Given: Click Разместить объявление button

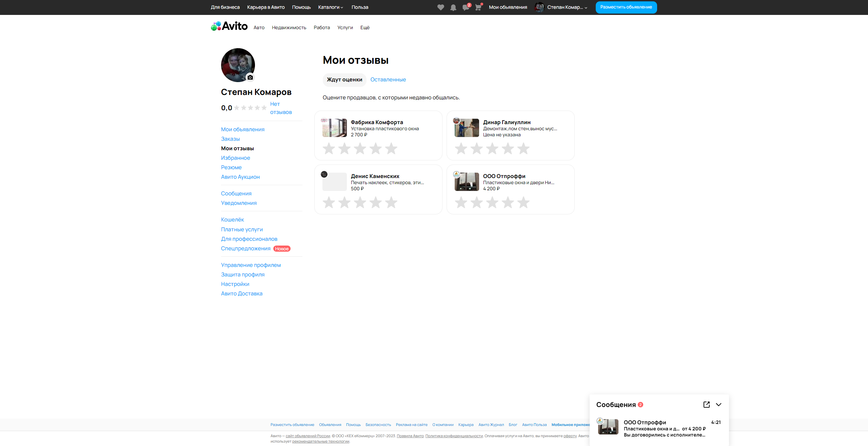Looking at the screenshot, I should (626, 7).
